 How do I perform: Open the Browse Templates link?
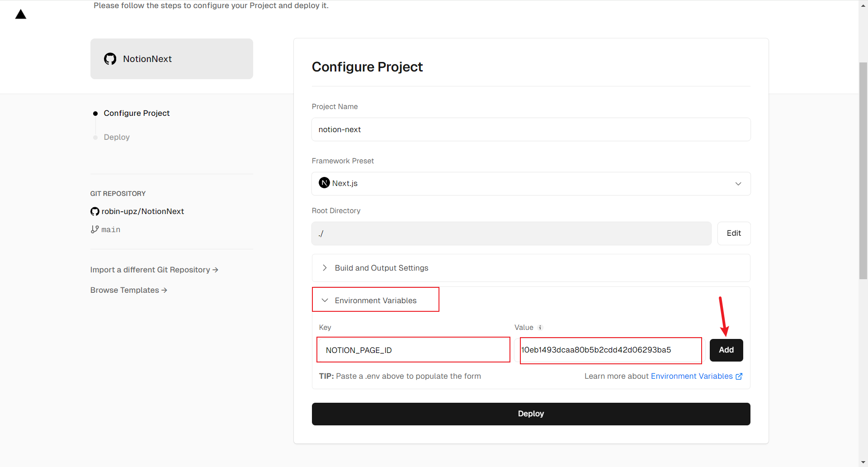click(129, 290)
